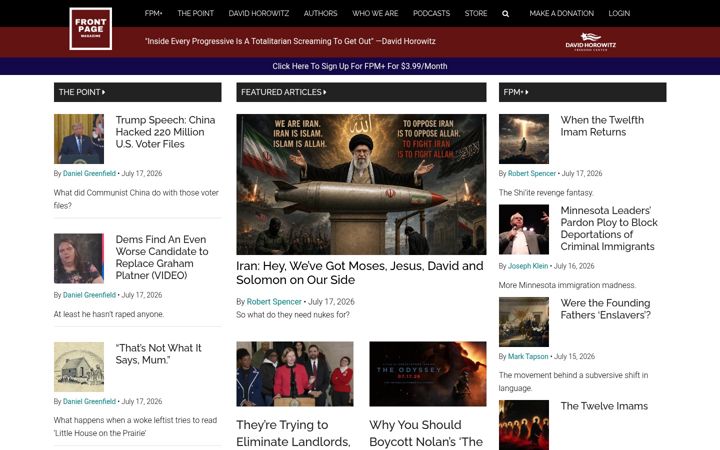Open When the Twelfth Imam Returns thumbnail
This screenshot has height=450, width=720.
pos(524,139)
